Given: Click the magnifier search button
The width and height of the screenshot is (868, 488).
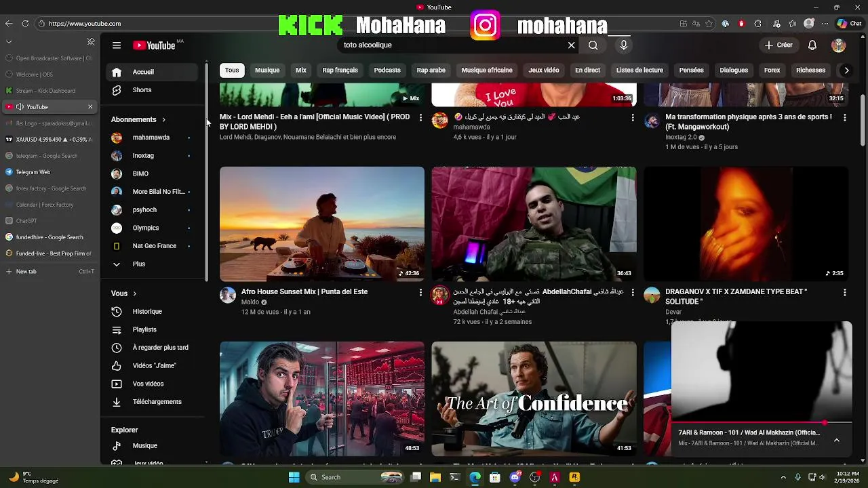Looking at the screenshot, I should coord(593,45).
